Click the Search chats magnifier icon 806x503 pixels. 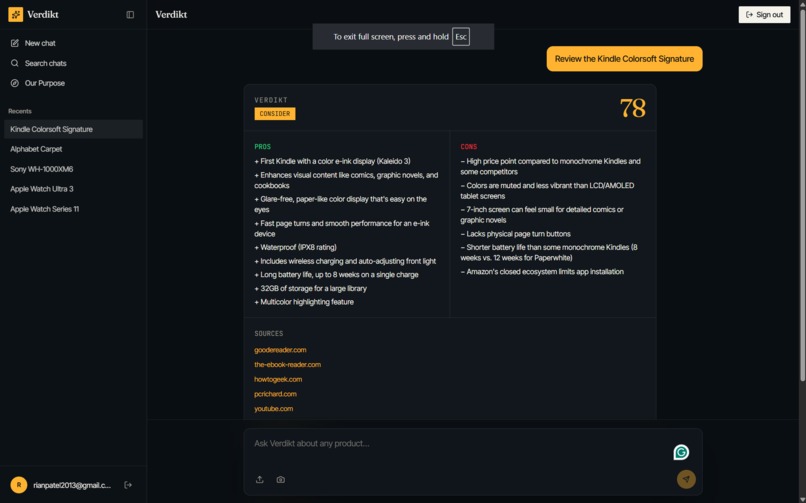click(x=14, y=63)
